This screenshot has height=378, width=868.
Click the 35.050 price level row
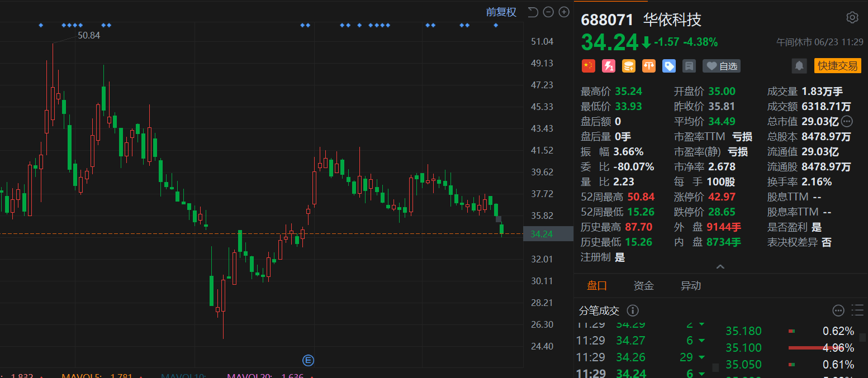pyautogui.click(x=790, y=365)
